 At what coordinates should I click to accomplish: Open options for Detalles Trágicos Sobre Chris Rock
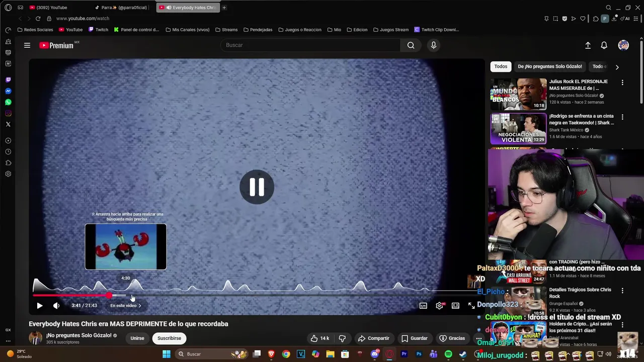622,291
